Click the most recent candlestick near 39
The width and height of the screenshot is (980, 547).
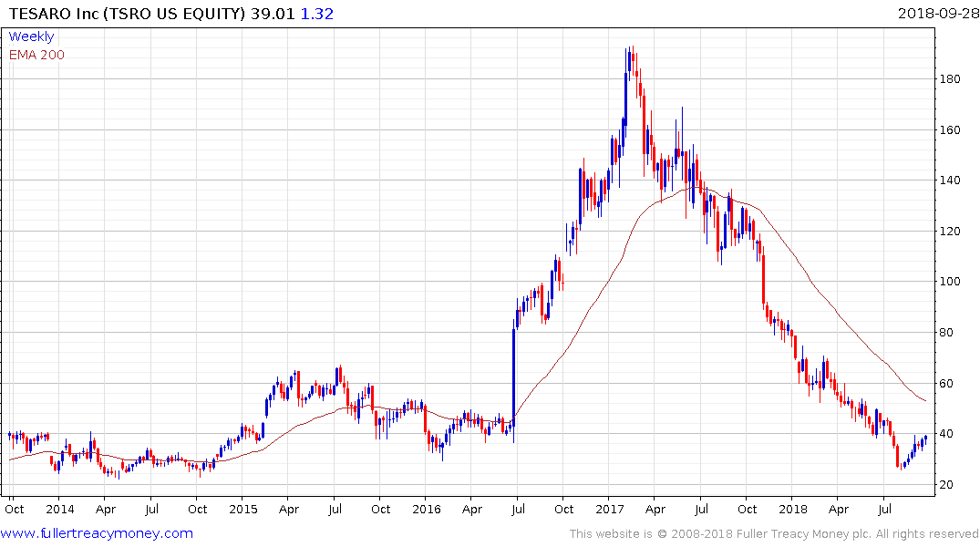(x=925, y=439)
